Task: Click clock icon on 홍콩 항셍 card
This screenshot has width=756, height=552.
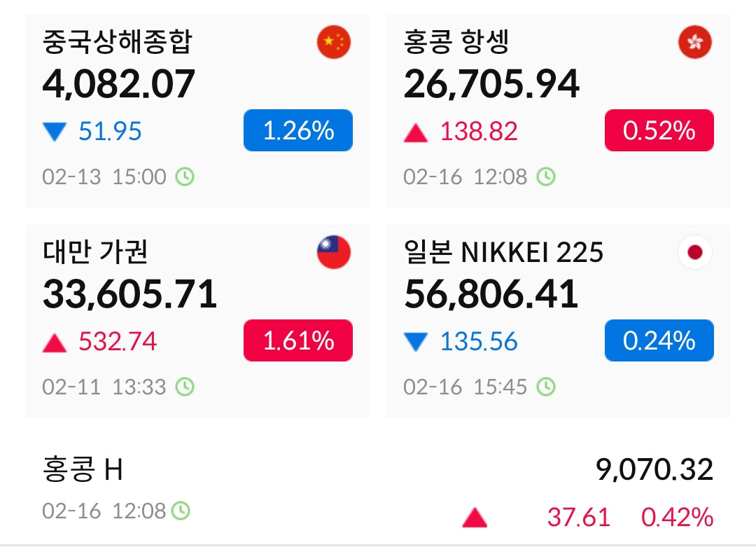Action: pos(545,177)
